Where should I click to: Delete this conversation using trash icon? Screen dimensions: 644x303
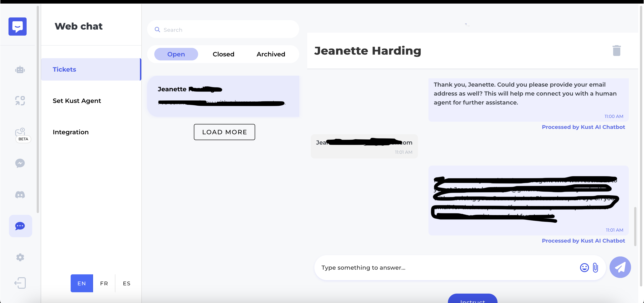click(617, 51)
